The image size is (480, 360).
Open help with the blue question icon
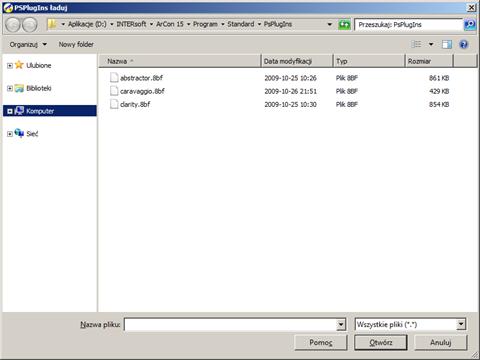click(x=464, y=44)
